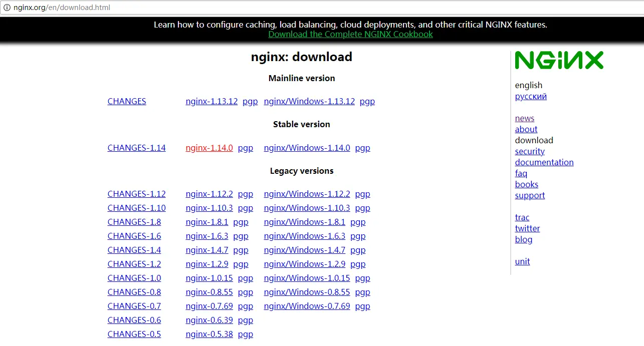Download nginx/Windows-1.10.3
The height and width of the screenshot is (346, 644).
tap(307, 208)
